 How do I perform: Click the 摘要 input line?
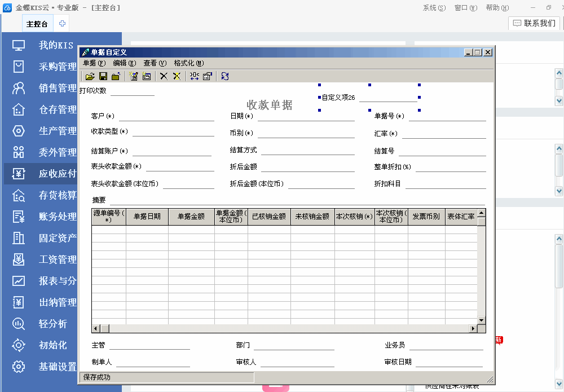pyautogui.click(x=297, y=200)
